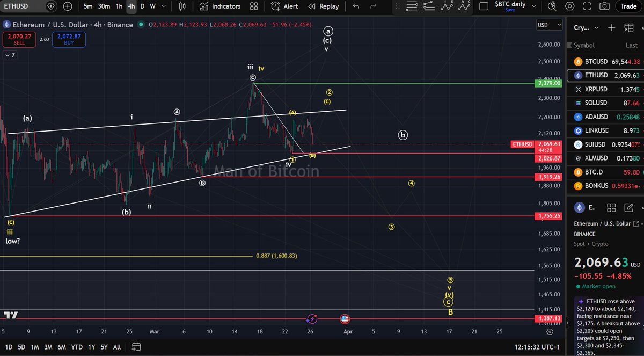Select the 4h timeframe
644x356 pixels.
[x=131, y=6]
